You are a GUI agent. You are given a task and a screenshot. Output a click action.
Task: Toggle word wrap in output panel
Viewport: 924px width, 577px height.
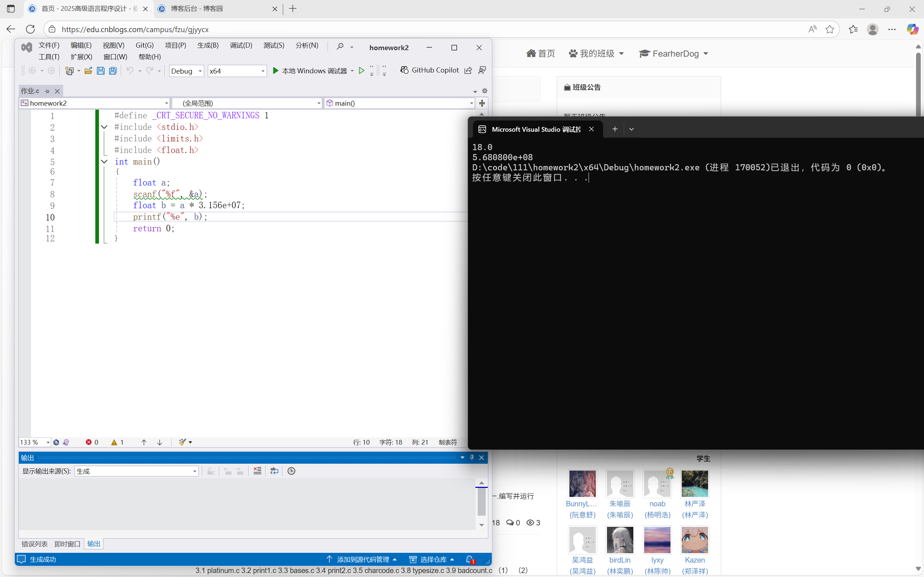coord(274,471)
